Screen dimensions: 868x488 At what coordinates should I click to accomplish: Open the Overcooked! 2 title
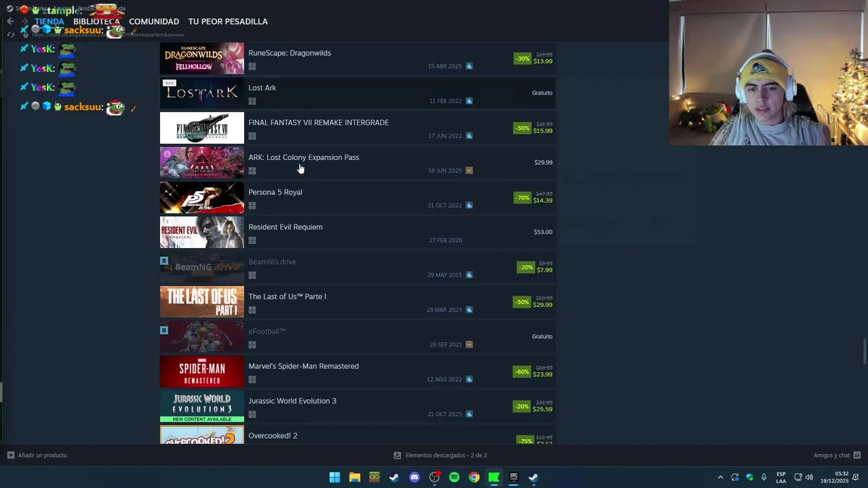273,436
